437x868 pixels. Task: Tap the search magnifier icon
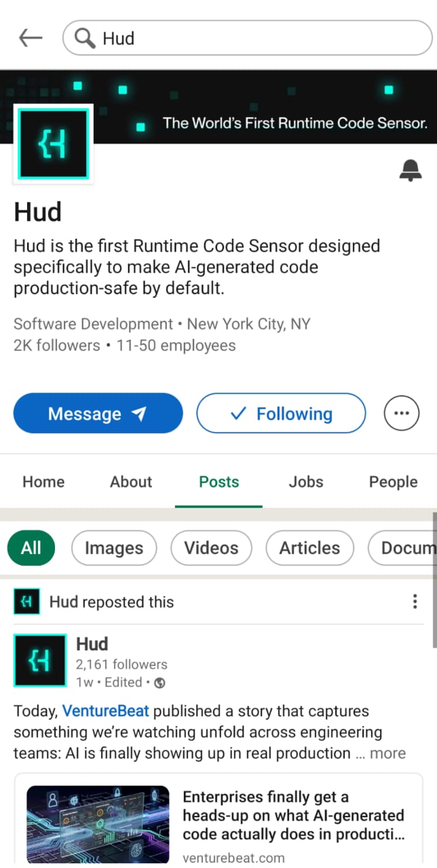point(85,39)
